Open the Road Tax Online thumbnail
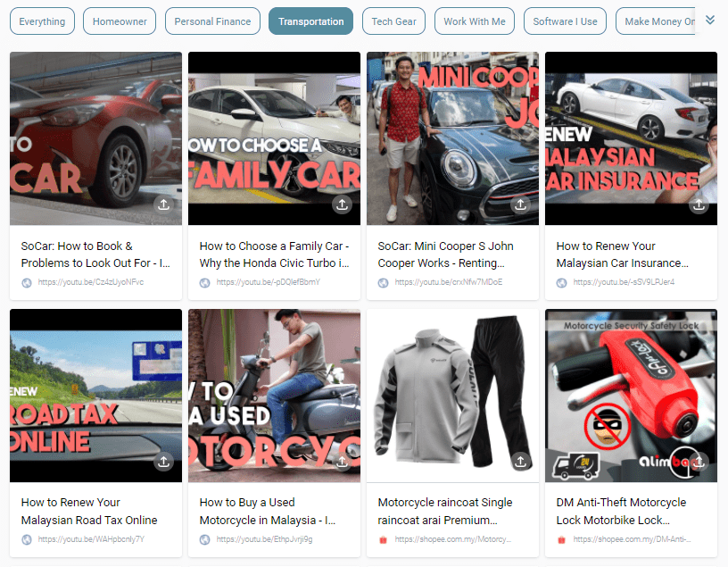The image size is (728, 567). coord(95,396)
